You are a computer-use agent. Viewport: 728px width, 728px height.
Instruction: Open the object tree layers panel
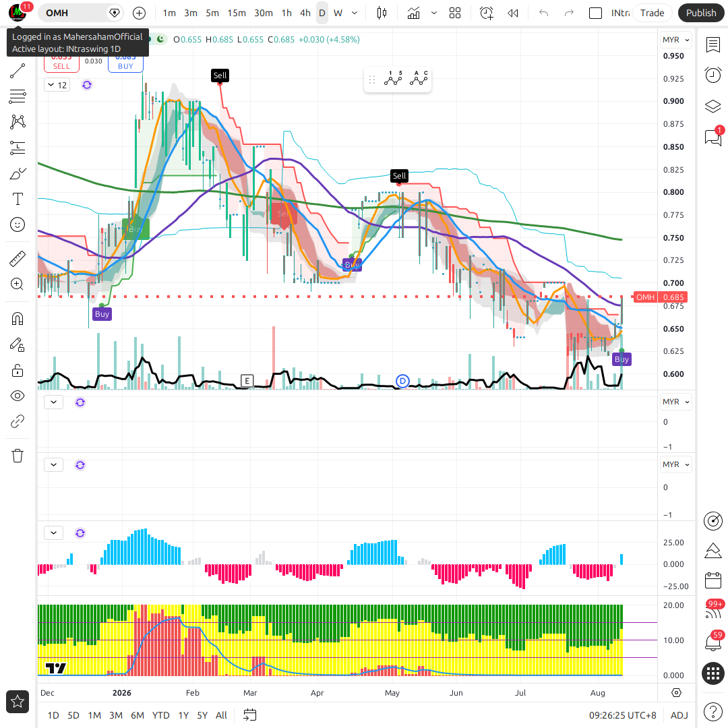[x=713, y=107]
